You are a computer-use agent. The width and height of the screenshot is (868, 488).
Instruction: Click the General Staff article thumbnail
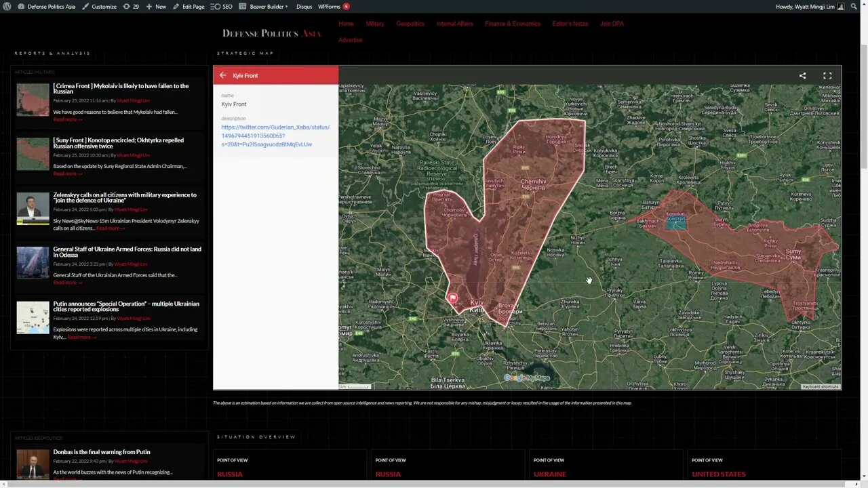(33, 263)
